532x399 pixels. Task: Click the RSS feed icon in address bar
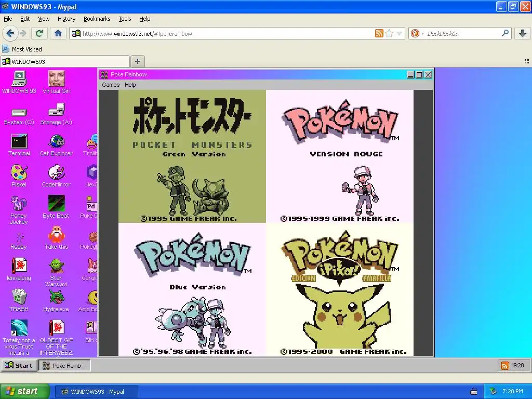coord(379,33)
